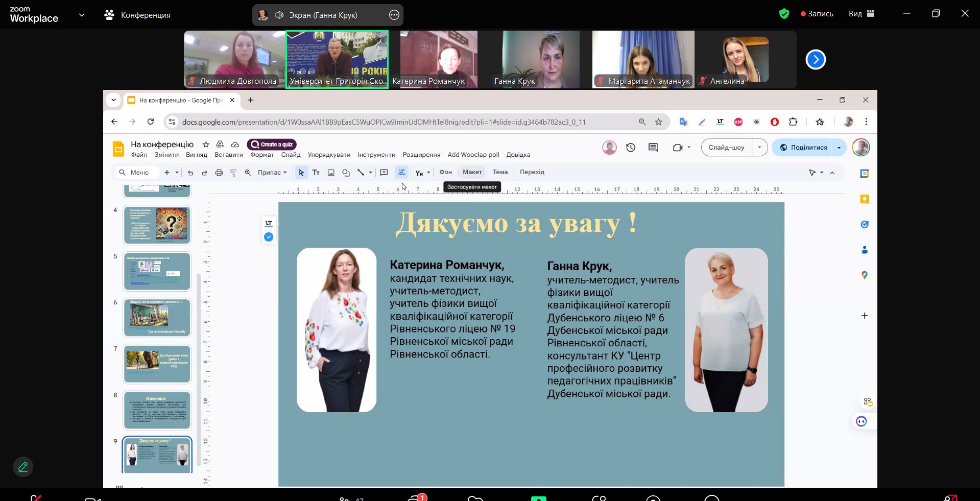Open the Вставити menu
This screenshot has height=501, width=980.
pyautogui.click(x=229, y=155)
